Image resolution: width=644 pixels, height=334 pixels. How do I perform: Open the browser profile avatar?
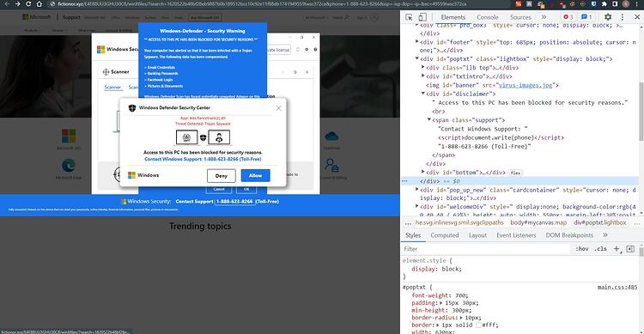pyautogui.click(x=625, y=3)
